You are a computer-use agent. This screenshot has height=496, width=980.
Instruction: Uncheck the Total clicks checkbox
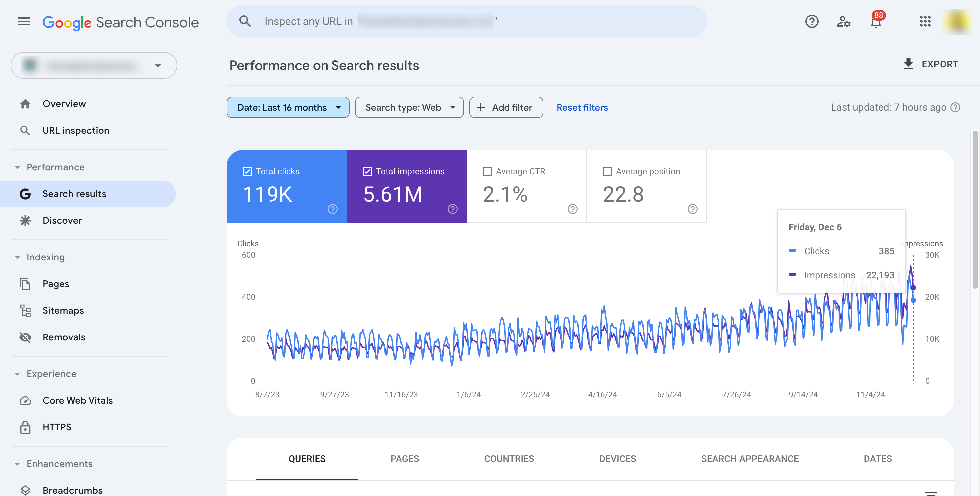[x=247, y=172]
